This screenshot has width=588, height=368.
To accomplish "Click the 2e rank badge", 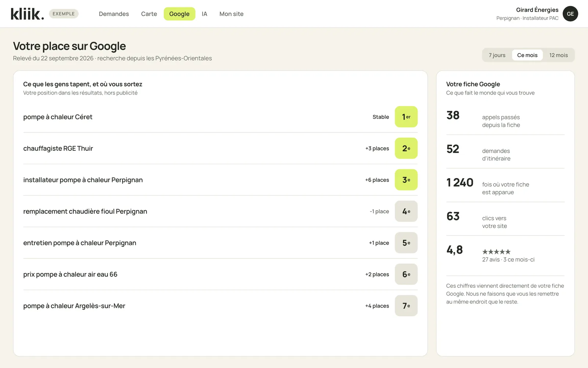I will 406,148.
